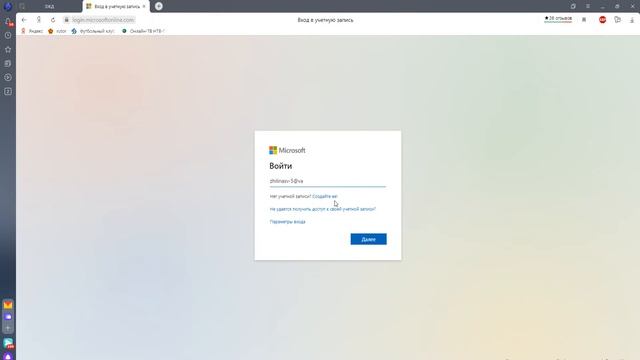Click the page title in address bar
This screenshot has width=640, height=360.
pos(325,20)
